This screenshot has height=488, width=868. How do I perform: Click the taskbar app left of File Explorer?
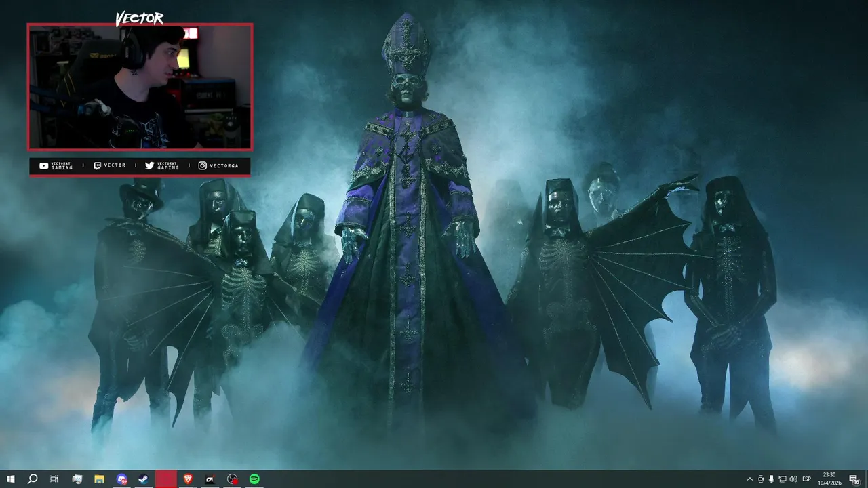tap(77, 479)
